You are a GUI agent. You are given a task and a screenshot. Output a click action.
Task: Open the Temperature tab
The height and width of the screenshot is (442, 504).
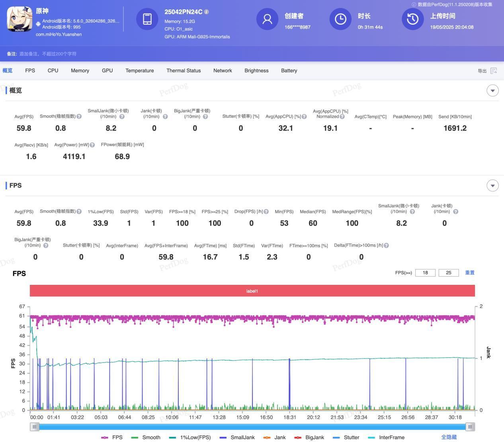click(139, 70)
